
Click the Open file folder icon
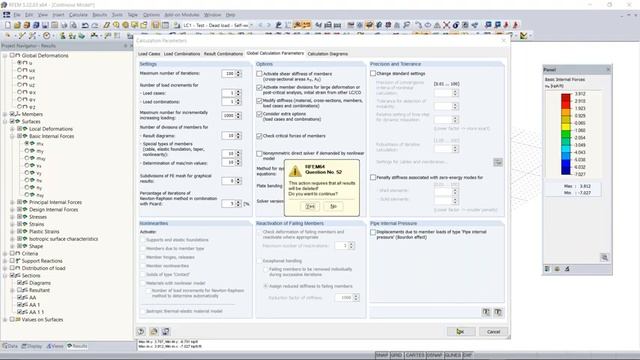click(17, 25)
